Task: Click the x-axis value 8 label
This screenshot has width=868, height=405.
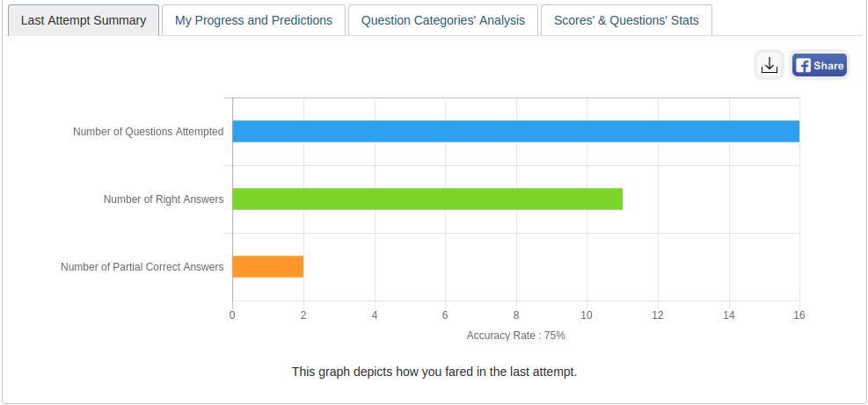Action: pos(516,315)
